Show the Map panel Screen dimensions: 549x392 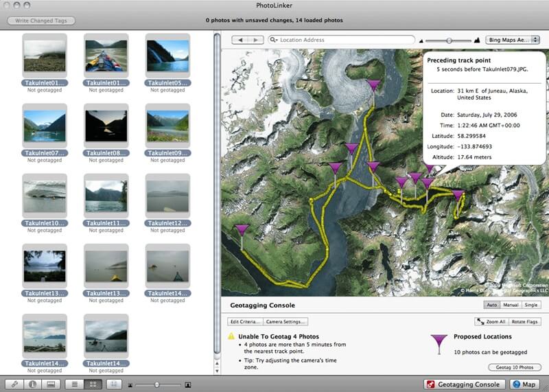pyautogui.click(x=524, y=384)
